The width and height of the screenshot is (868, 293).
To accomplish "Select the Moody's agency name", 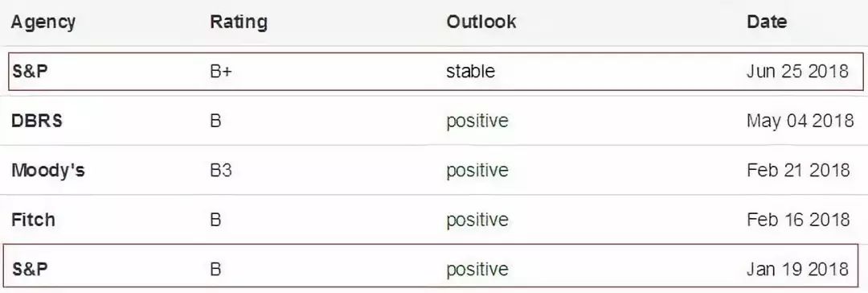I will [48, 171].
